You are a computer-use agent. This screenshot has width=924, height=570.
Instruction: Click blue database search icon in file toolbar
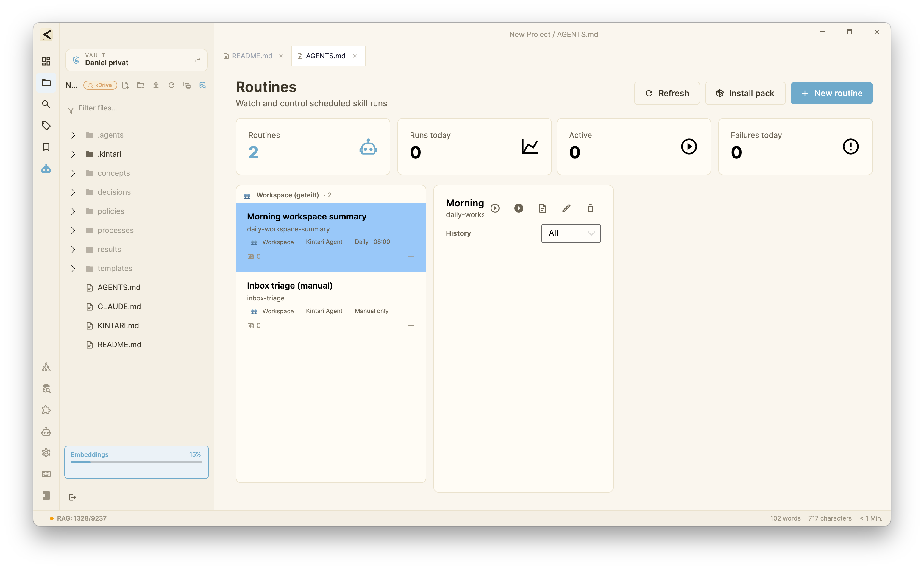[x=203, y=85]
